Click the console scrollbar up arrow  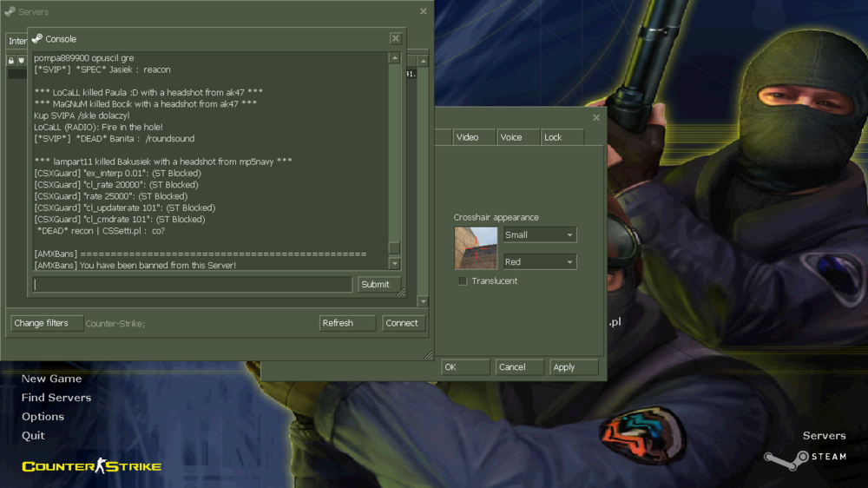[x=395, y=58]
